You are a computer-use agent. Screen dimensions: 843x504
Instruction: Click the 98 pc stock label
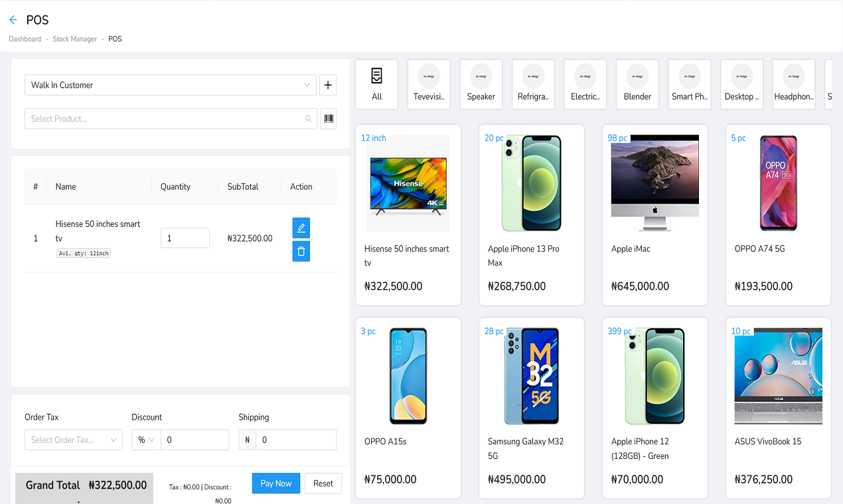[x=617, y=138]
